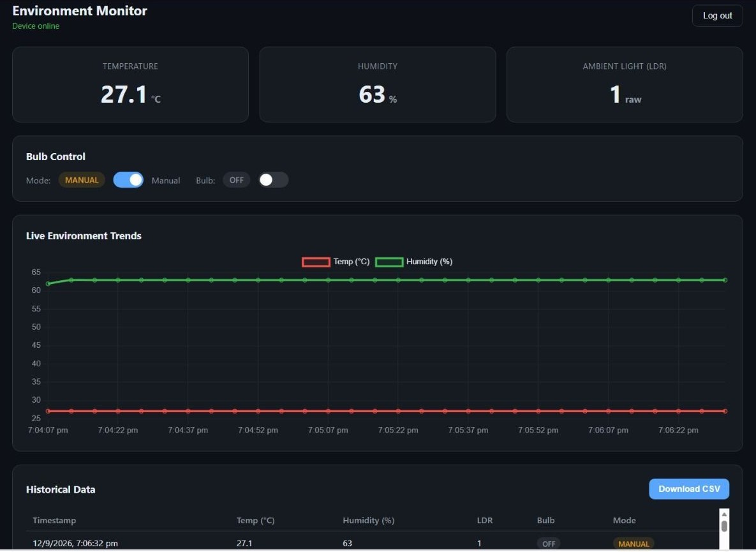The image size is (756, 552).
Task: Click the 12/9/2026, 7:06:32 pm timestamp cell
Action: pos(75,543)
